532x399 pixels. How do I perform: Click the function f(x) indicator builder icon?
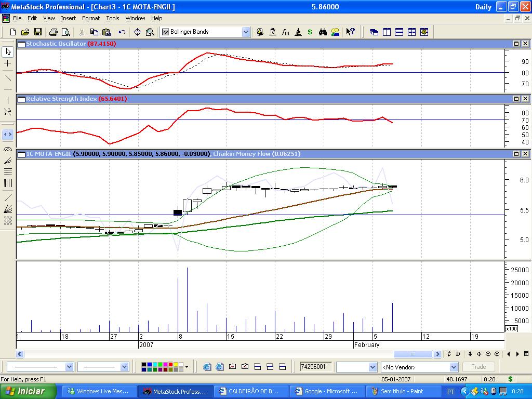click(x=285, y=32)
